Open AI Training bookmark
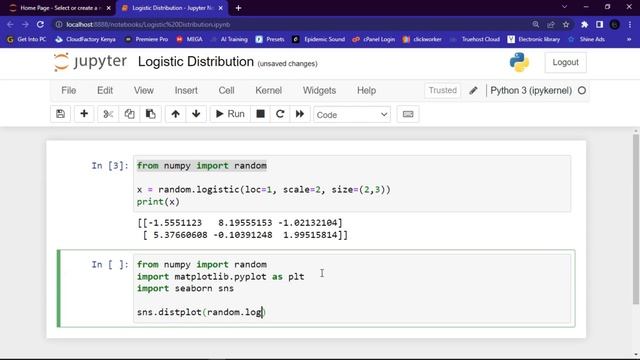This screenshot has height=360, width=640. click(229, 39)
